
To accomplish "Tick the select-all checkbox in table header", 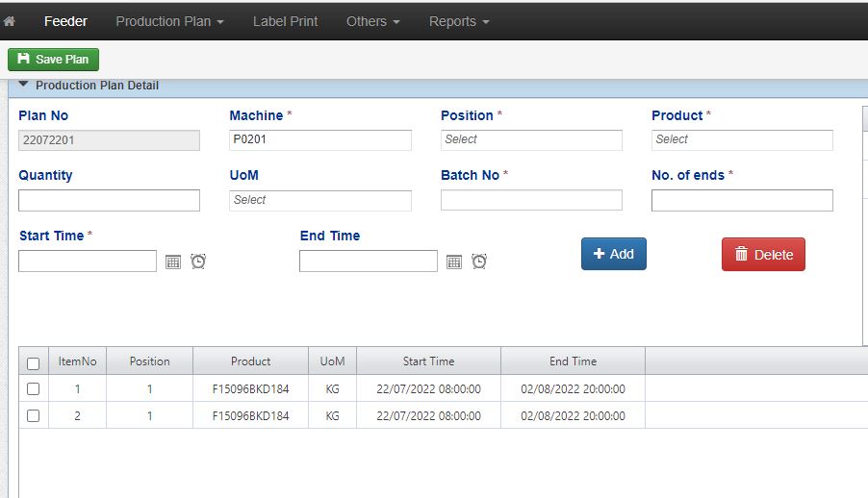I will [34, 363].
